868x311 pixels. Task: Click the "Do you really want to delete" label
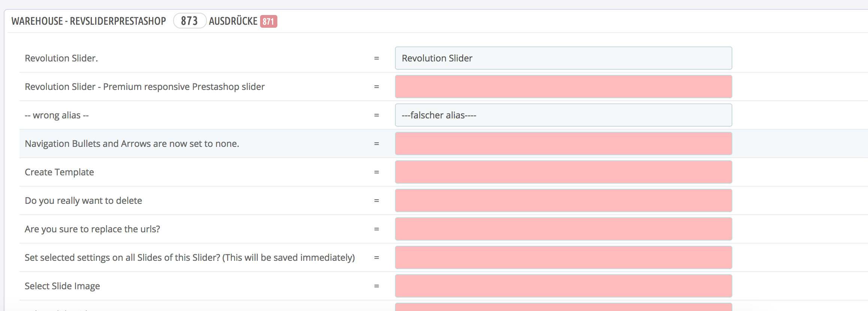(83, 200)
